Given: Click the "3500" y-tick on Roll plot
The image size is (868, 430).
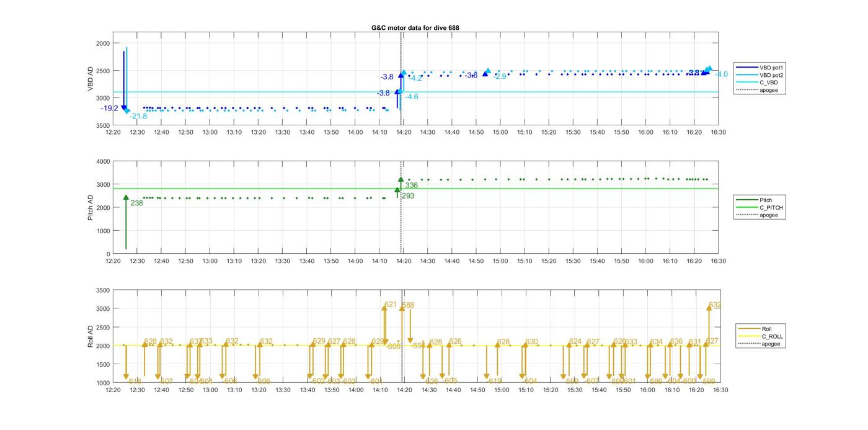Looking at the screenshot, I should 102,290.
